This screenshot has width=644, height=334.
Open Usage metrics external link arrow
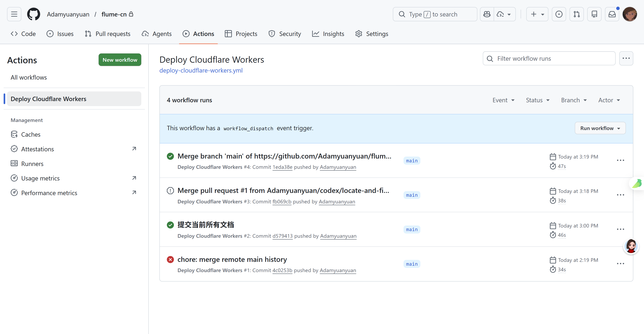(134, 178)
